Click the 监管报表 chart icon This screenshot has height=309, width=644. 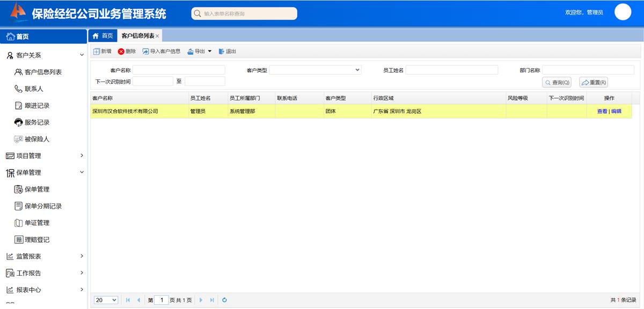point(10,256)
